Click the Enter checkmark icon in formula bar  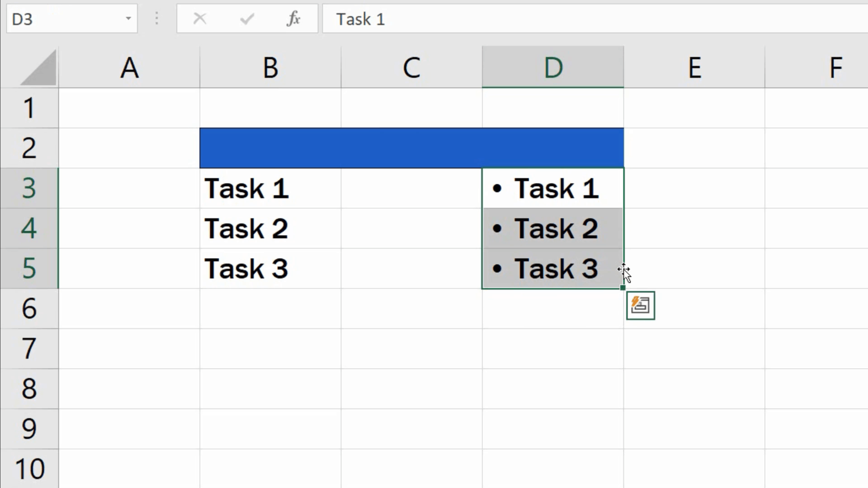(246, 18)
